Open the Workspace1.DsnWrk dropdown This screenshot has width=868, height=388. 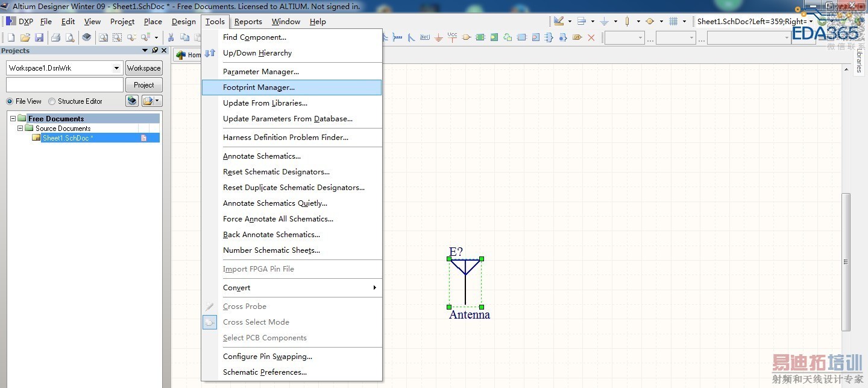pyautogui.click(x=117, y=68)
